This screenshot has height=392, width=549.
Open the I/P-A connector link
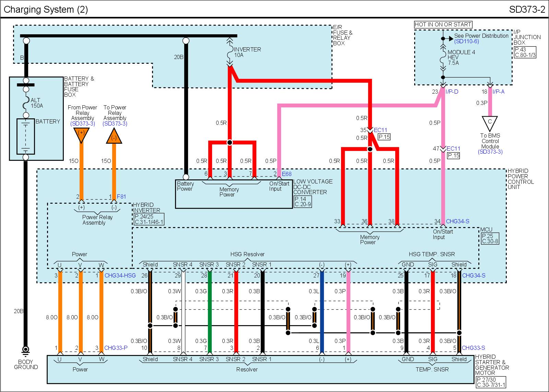(498, 92)
